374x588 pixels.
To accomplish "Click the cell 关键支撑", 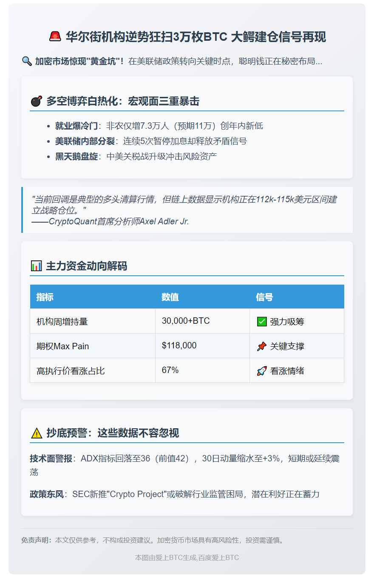I will point(297,346).
